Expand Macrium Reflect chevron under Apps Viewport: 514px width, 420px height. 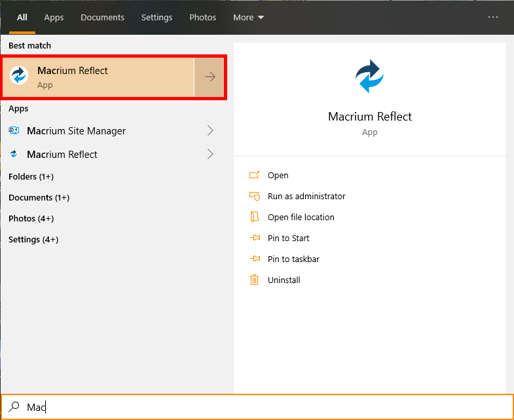point(210,154)
